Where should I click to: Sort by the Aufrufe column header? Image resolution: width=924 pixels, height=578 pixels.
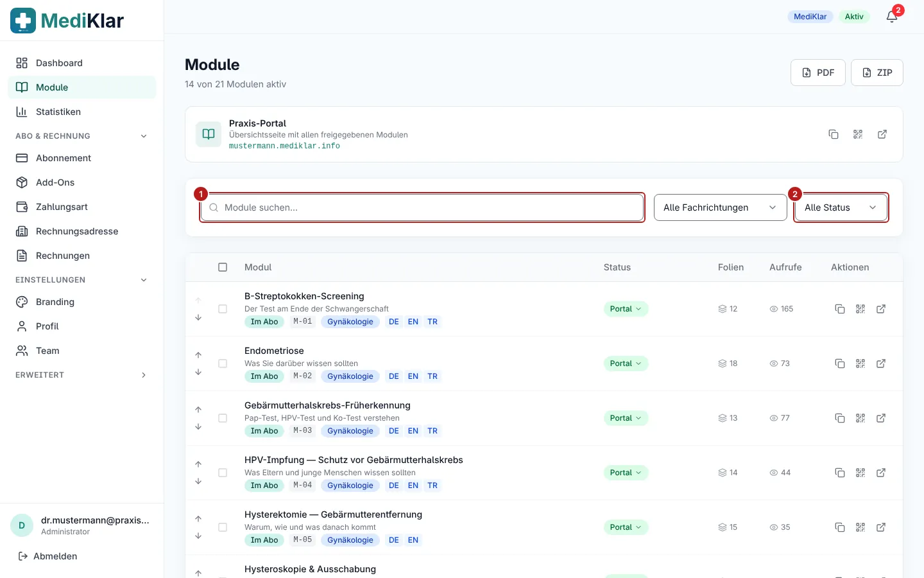coord(785,267)
